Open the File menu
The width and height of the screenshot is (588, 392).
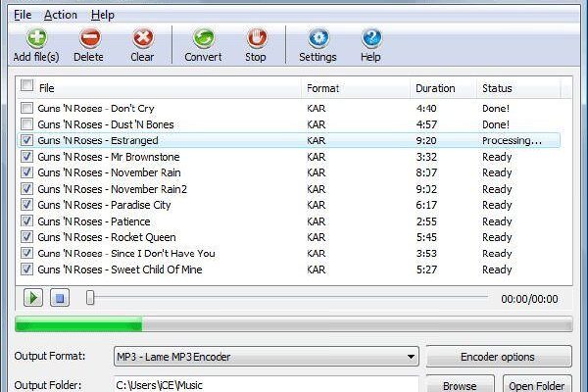(x=22, y=15)
